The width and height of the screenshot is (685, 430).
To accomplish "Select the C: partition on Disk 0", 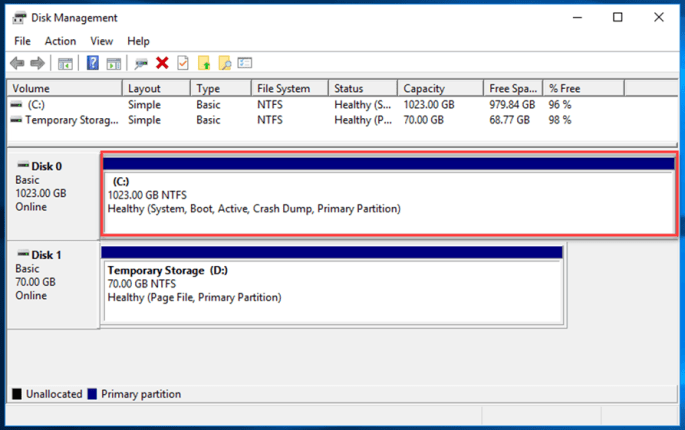I will click(x=389, y=201).
